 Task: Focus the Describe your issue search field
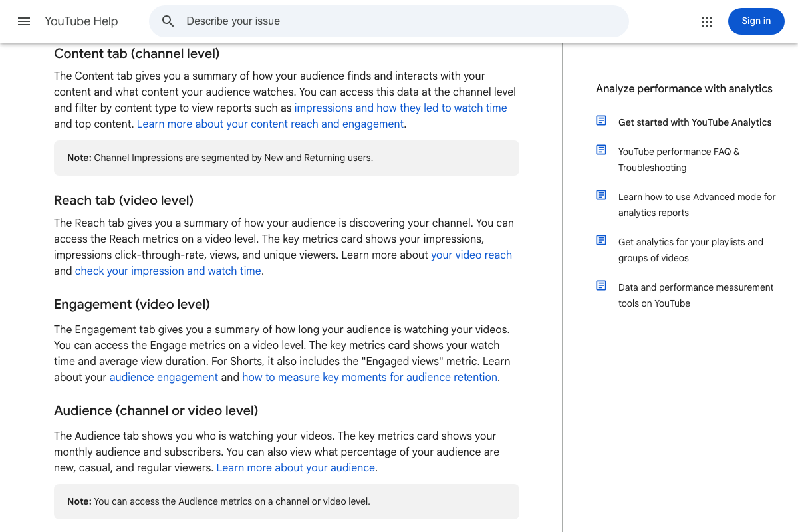point(389,21)
